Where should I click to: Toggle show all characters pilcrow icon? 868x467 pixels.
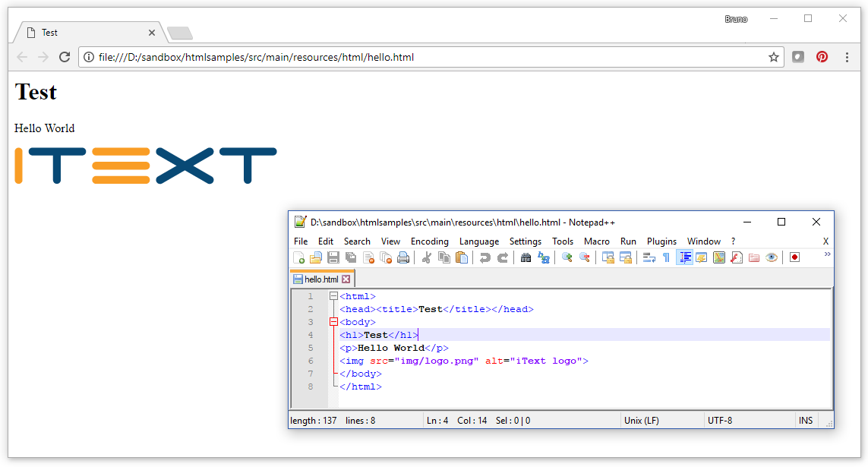[x=667, y=258]
